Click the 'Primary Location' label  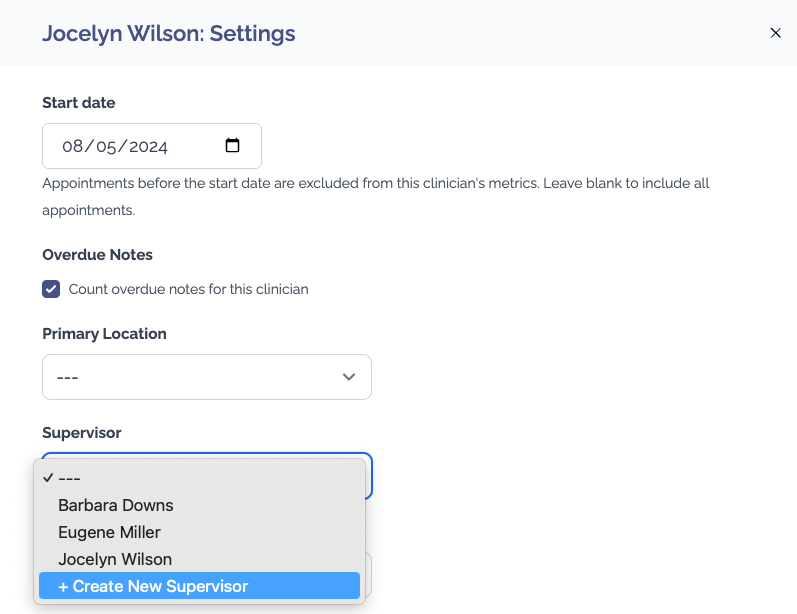104,334
